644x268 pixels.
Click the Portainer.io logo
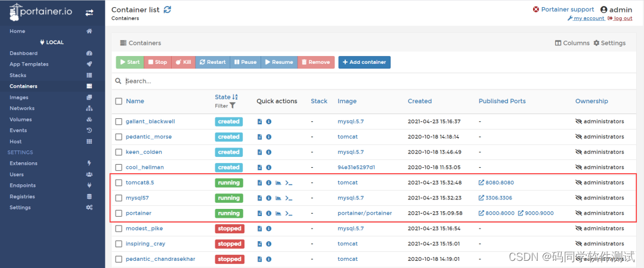[41, 13]
